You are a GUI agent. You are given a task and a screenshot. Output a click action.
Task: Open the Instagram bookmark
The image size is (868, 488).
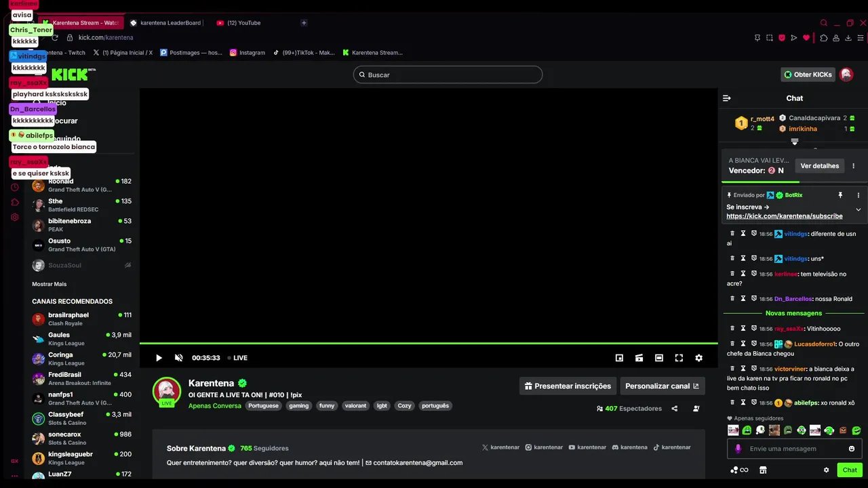248,52
